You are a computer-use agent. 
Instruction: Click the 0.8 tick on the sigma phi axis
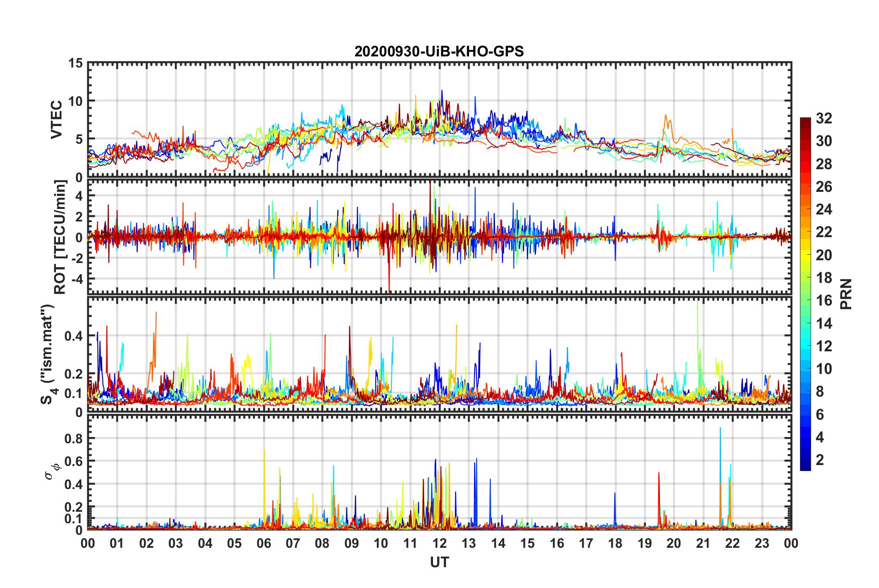point(73,438)
